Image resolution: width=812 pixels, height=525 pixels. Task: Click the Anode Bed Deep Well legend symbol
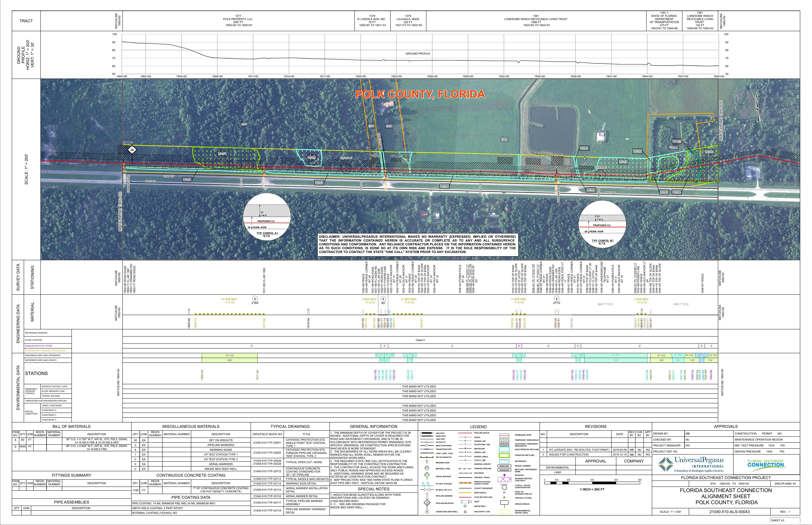tap(427, 512)
